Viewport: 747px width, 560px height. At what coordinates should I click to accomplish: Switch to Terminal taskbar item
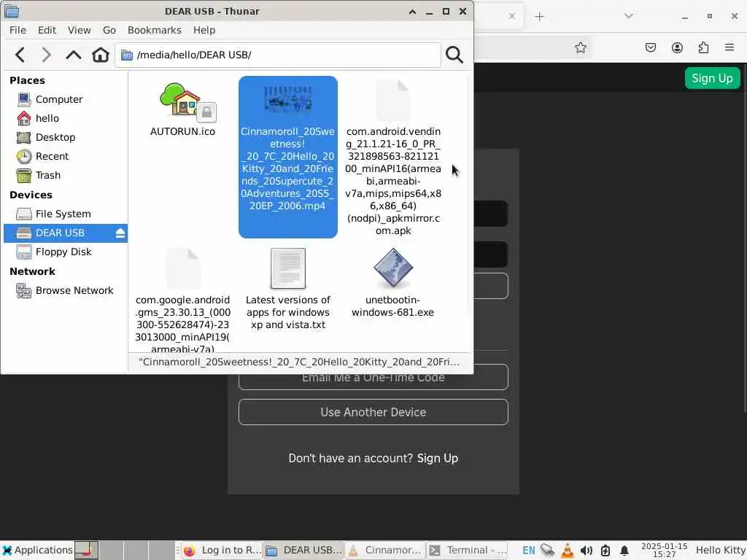click(468, 551)
